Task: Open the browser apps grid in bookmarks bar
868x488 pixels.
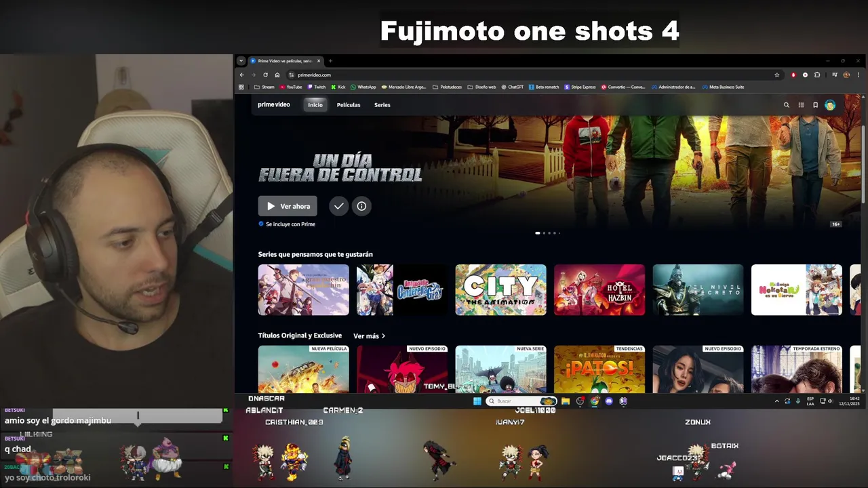Action: coord(241,87)
